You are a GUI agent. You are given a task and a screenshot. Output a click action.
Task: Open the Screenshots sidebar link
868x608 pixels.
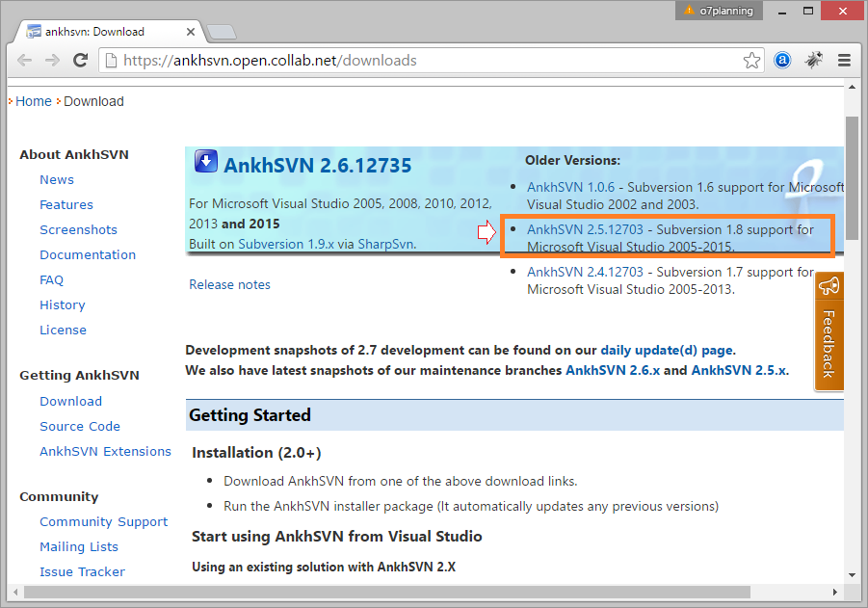click(79, 229)
